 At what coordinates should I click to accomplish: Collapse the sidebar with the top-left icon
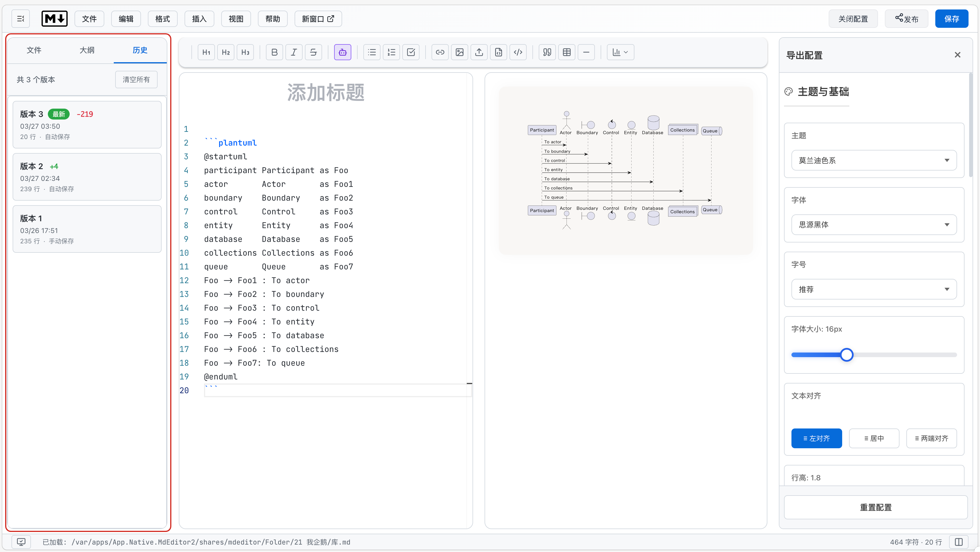21,19
